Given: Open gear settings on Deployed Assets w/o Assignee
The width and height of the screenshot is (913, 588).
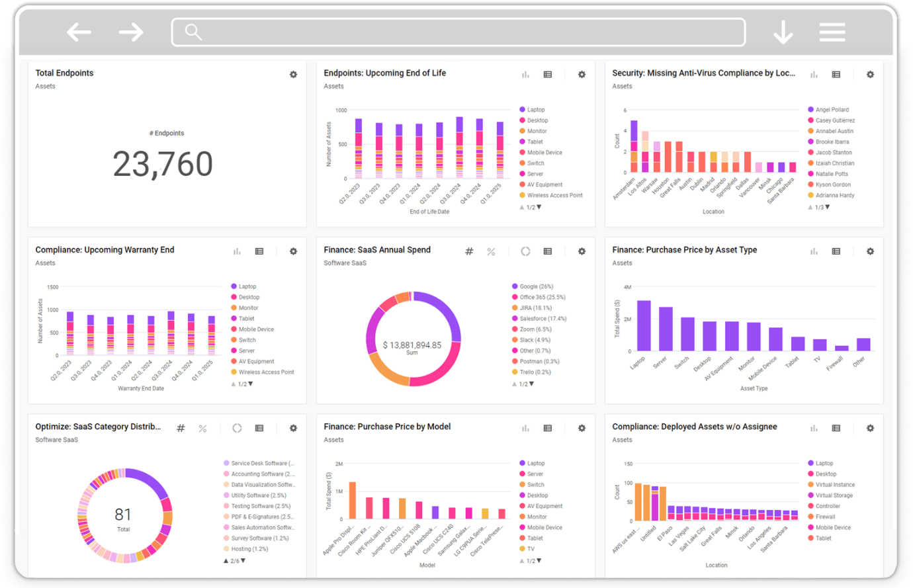Looking at the screenshot, I should tap(870, 428).
